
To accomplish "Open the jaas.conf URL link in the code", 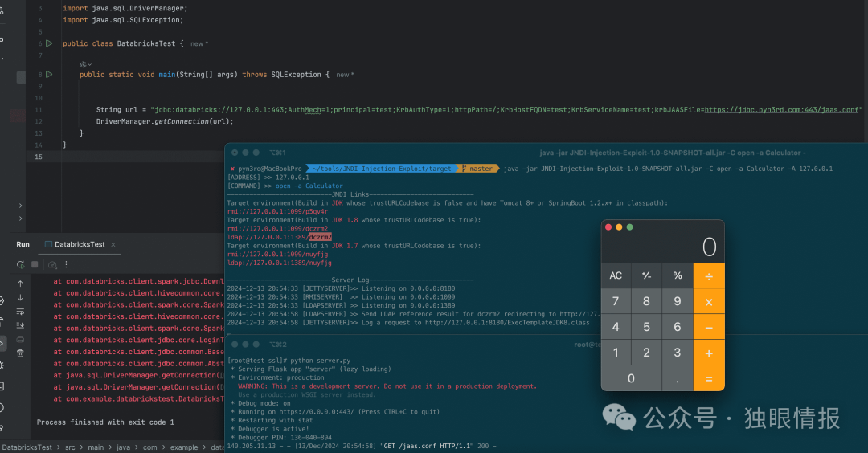I will tap(781, 110).
